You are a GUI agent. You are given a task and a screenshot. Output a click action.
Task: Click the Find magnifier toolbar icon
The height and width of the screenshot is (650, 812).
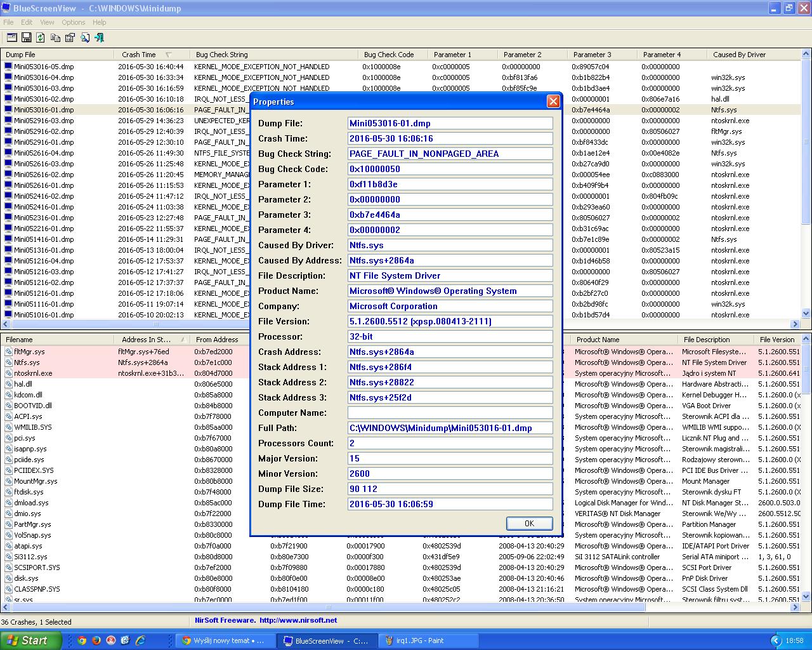coord(85,38)
